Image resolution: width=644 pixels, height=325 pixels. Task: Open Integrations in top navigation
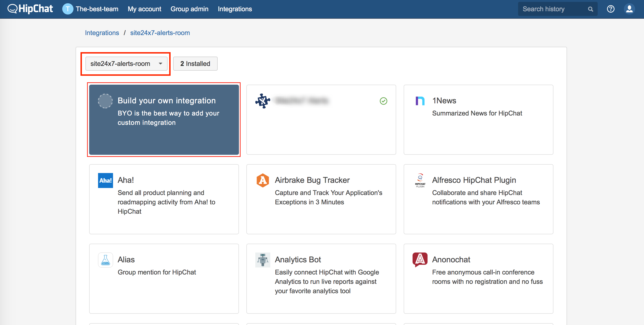(x=234, y=9)
